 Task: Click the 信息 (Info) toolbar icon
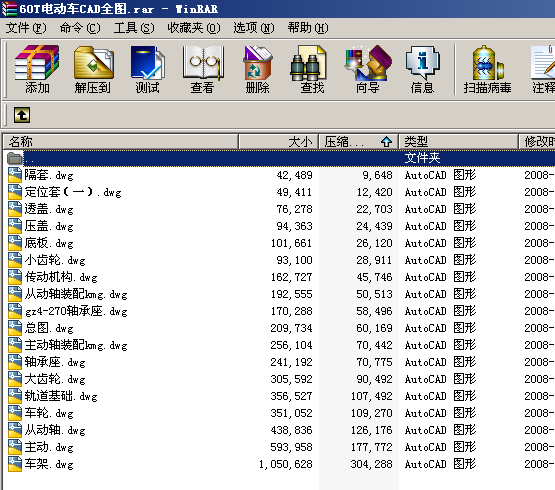coord(422,63)
